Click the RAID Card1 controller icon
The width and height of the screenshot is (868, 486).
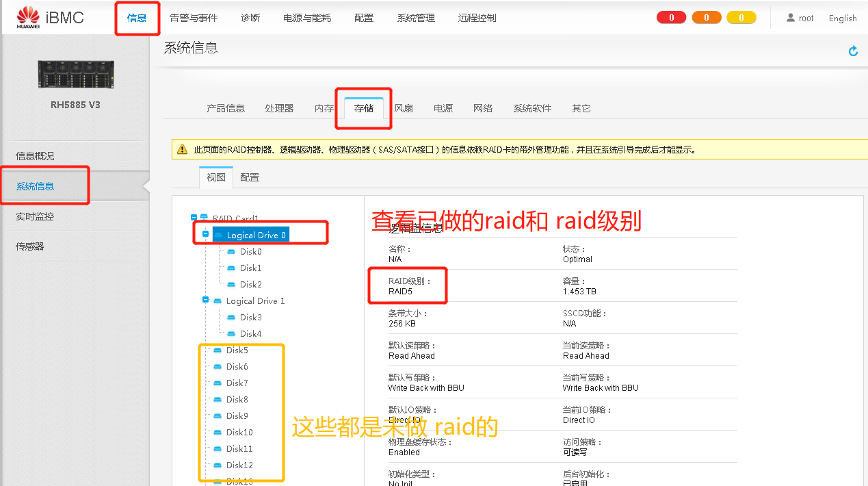(204, 218)
